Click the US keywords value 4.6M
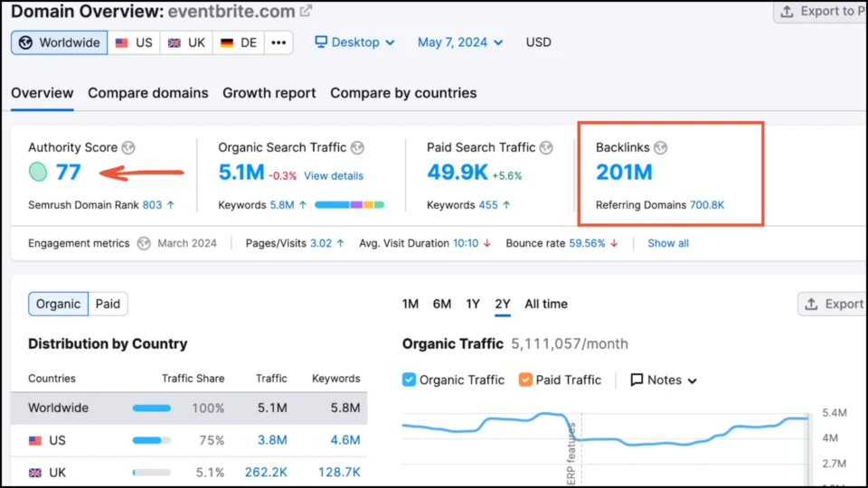Screen dimensions: 868x488 pos(344,440)
